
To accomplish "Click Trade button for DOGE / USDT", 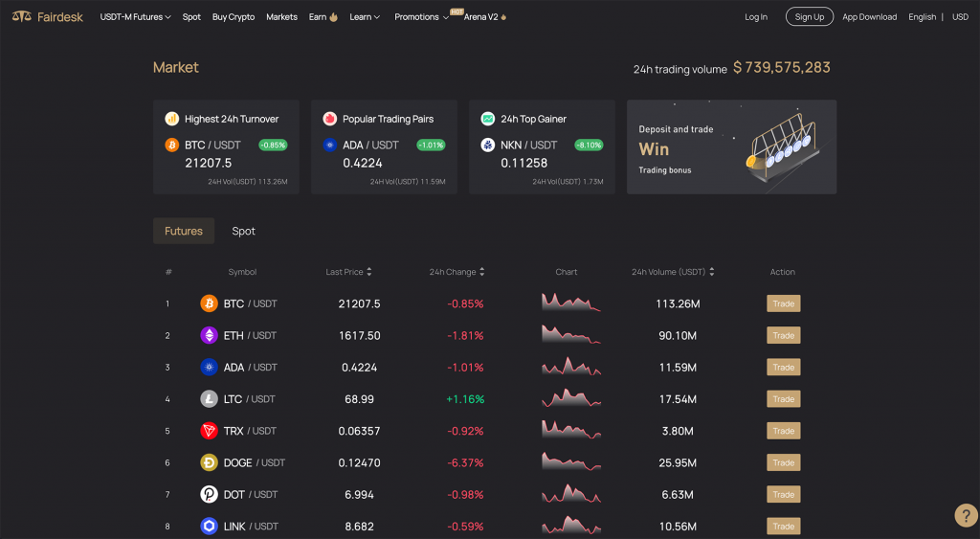I will click(783, 462).
